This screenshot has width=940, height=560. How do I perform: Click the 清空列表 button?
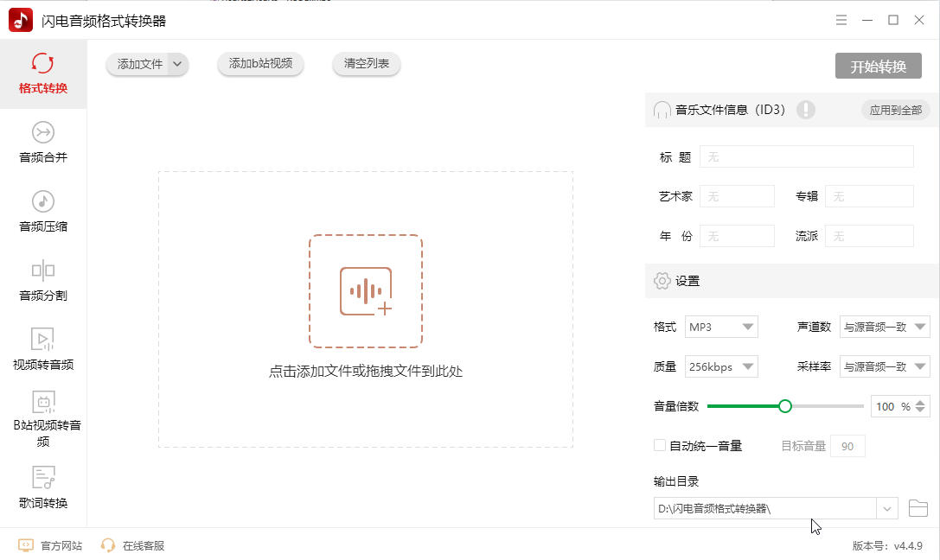(x=367, y=63)
